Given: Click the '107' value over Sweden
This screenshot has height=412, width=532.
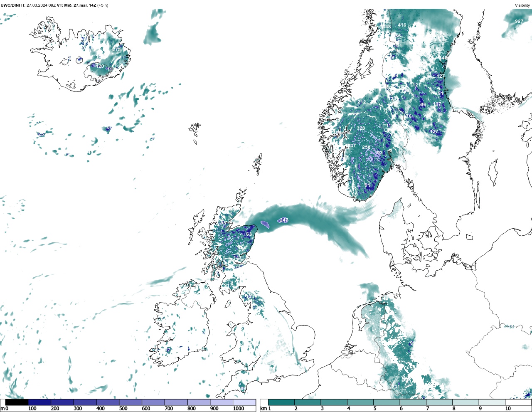Looking at the screenshot, I should click(x=437, y=104).
